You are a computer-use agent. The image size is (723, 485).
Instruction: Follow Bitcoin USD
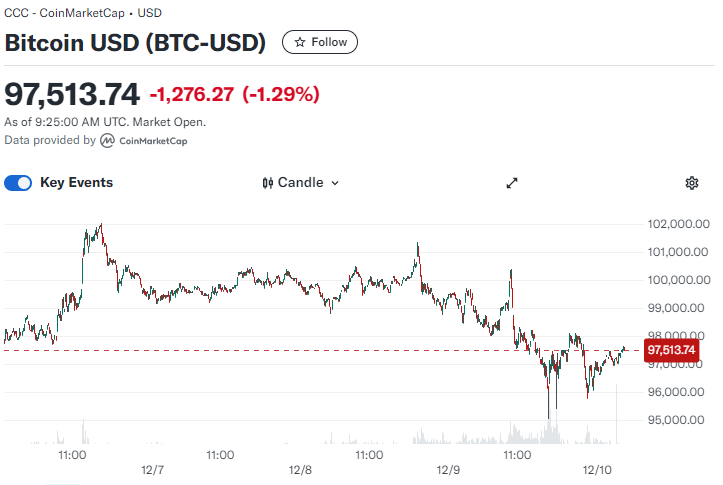tap(320, 42)
